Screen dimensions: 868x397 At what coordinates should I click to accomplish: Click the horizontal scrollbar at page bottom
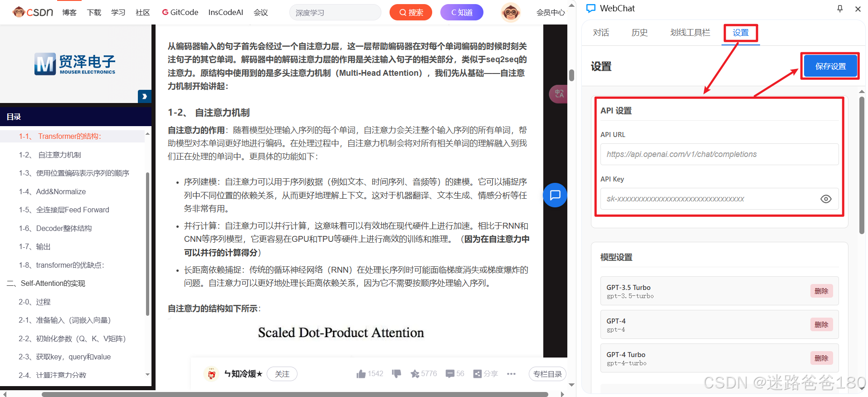[x=295, y=394]
